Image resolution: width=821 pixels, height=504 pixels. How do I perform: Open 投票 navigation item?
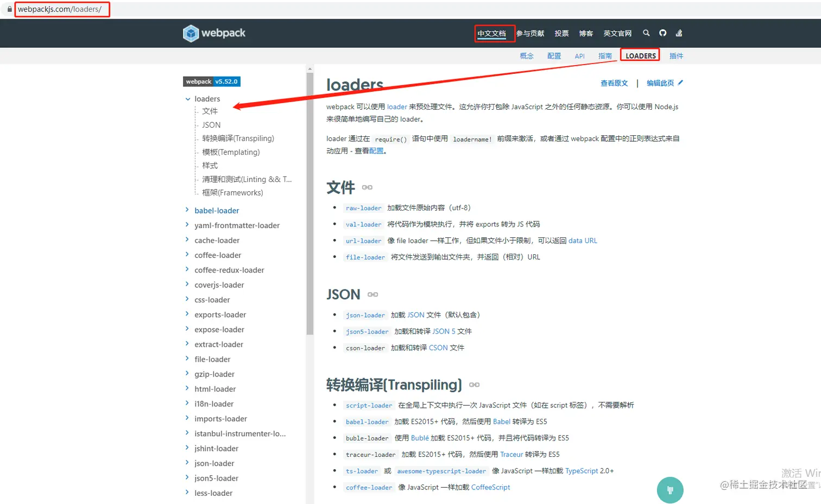tap(561, 34)
